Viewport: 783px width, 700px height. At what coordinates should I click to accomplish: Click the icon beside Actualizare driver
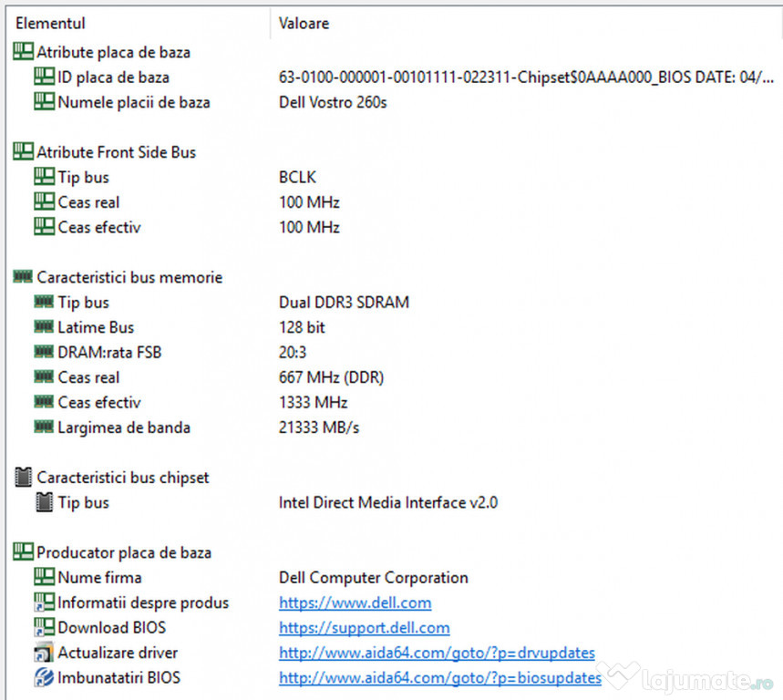pos(44,652)
